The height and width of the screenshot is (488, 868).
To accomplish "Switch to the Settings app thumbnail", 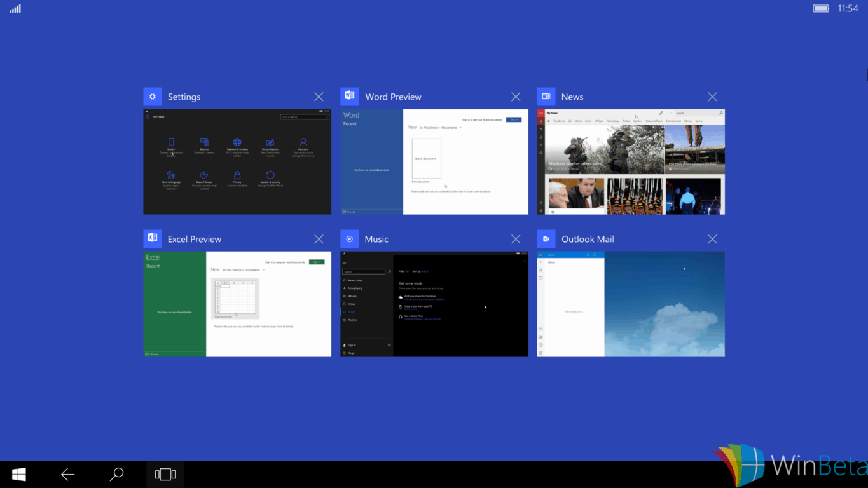I will (x=237, y=162).
